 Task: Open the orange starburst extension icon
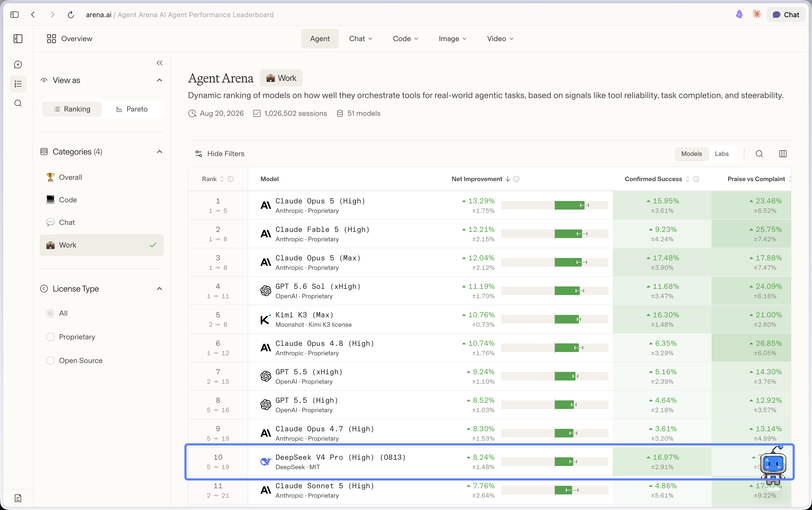757,14
